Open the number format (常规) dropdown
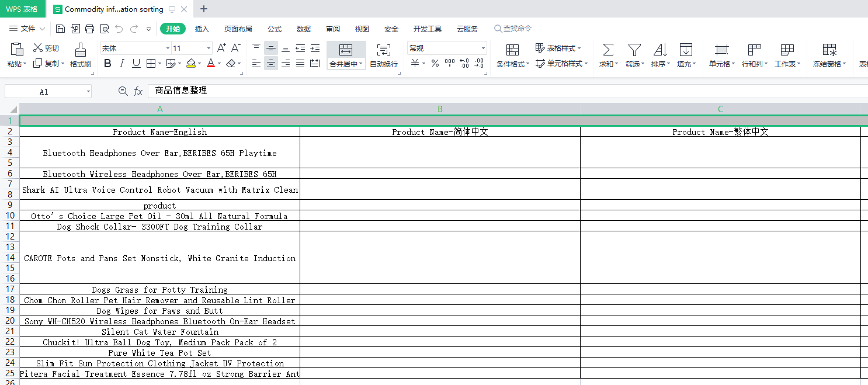Image resolution: width=868 pixels, height=385 pixels. point(483,48)
